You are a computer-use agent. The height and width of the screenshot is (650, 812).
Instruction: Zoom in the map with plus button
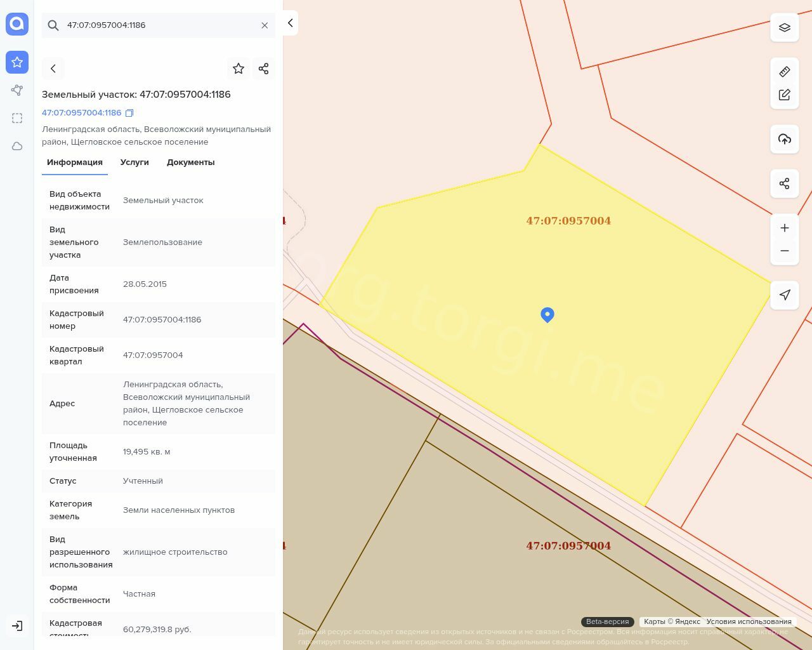[x=785, y=228]
